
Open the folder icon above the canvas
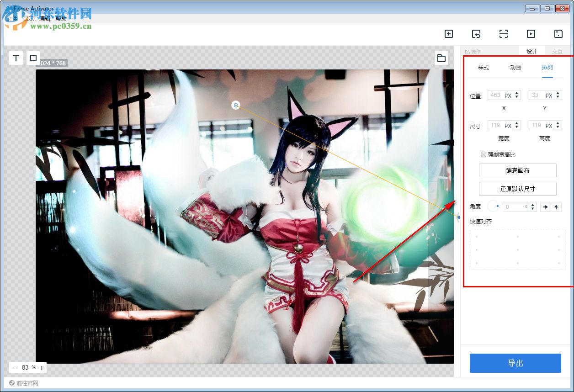(x=441, y=58)
